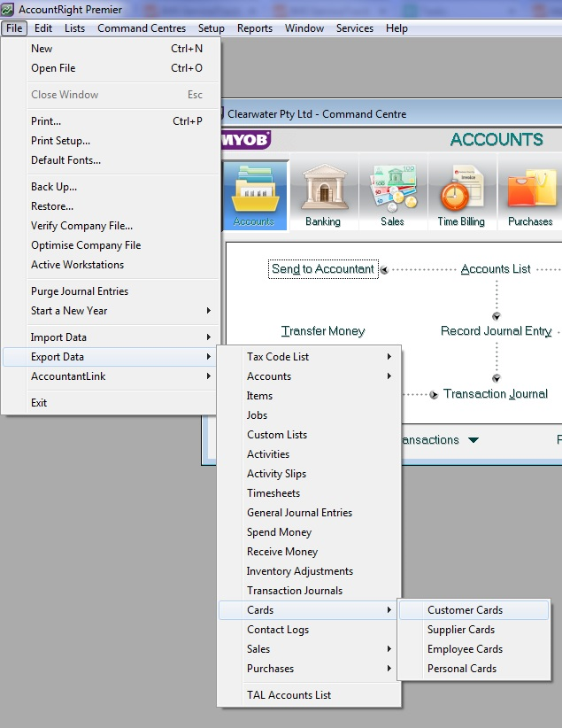Expand the Purchases export submenu arrow
Viewport: 562px width, 728px height.
click(x=389, y=669)
